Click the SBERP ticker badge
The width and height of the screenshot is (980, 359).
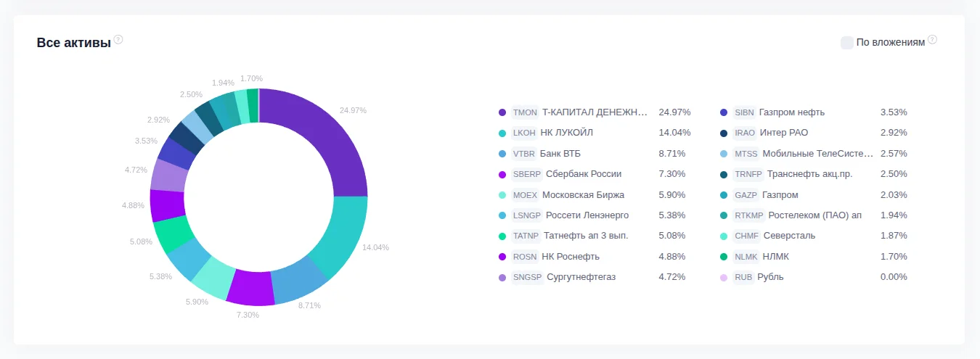point(526,174)
